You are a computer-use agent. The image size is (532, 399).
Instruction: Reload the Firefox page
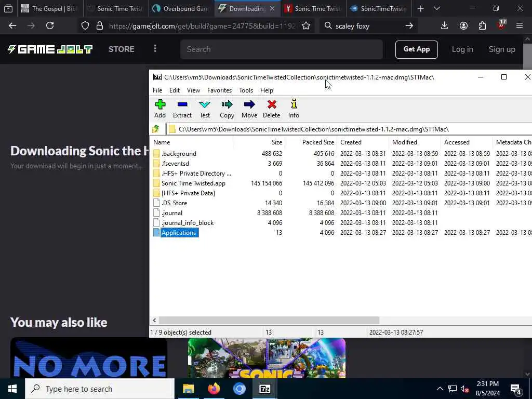coord(50,25)
